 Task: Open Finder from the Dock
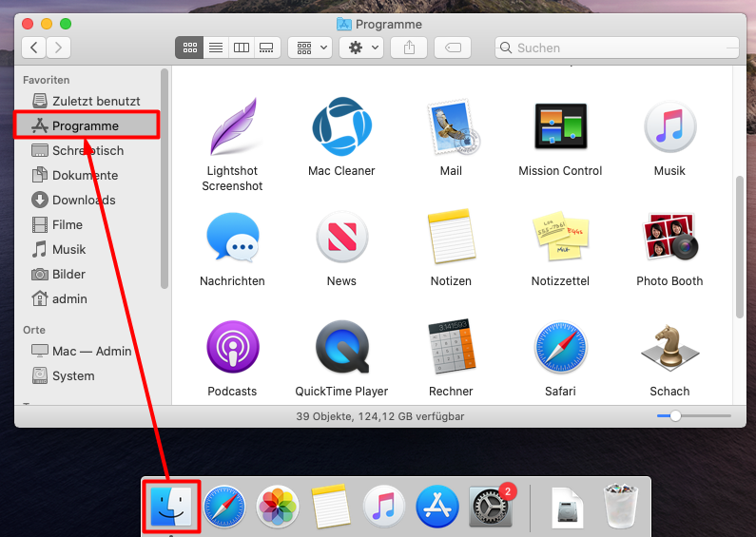coord(171,507)
